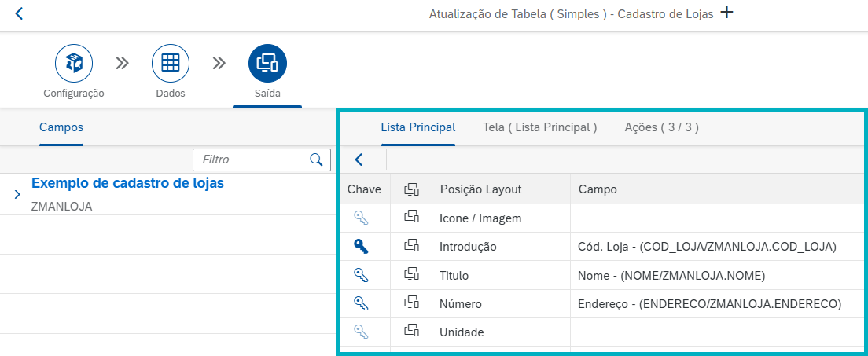Expand the Exemplo de cadastro de lojas item

coord(17,193)
